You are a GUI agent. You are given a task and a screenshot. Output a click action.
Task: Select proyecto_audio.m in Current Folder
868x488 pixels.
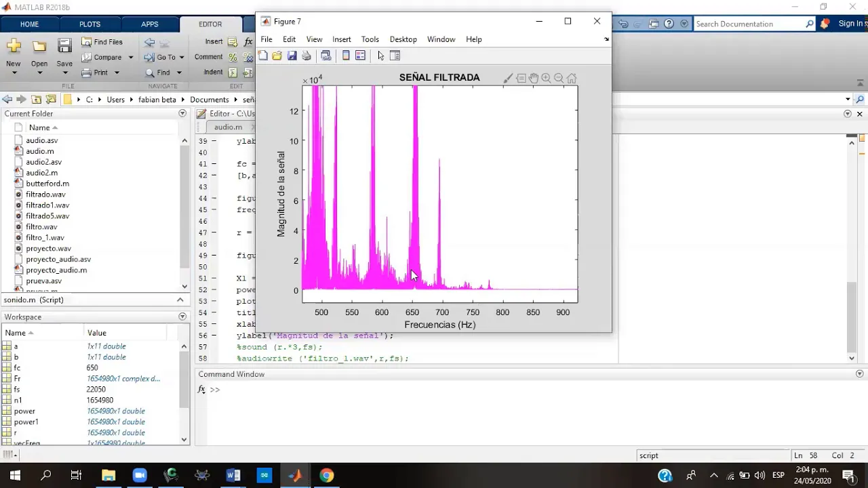[x=56, y=270]
